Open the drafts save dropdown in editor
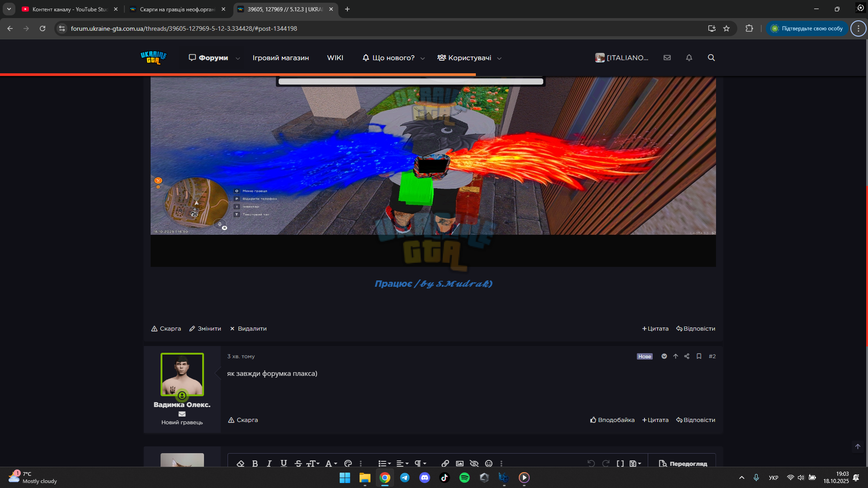 click(636, 464)
